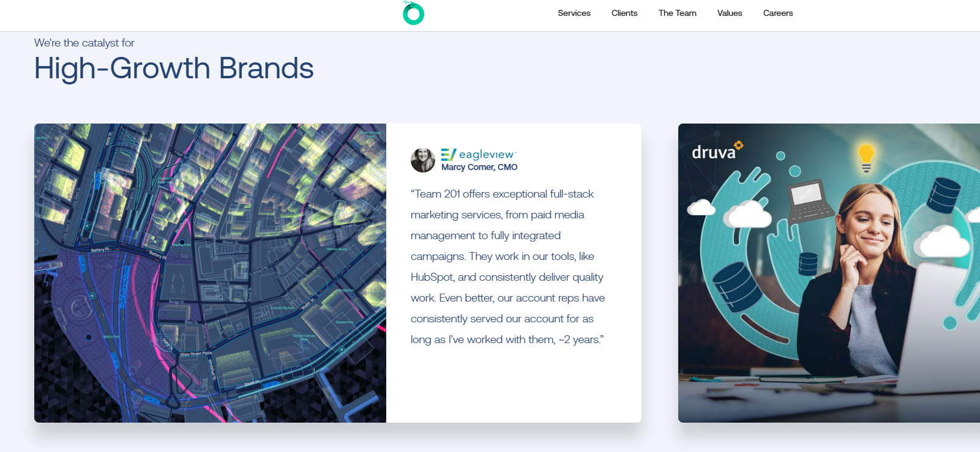
Task: Open the Values nav link
Action: click(x=729, y=13)
